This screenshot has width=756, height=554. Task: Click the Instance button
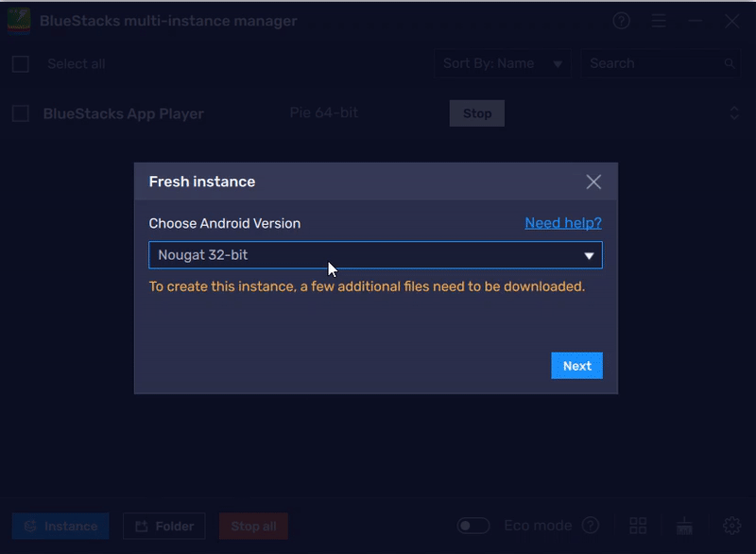tap(60, 526)
